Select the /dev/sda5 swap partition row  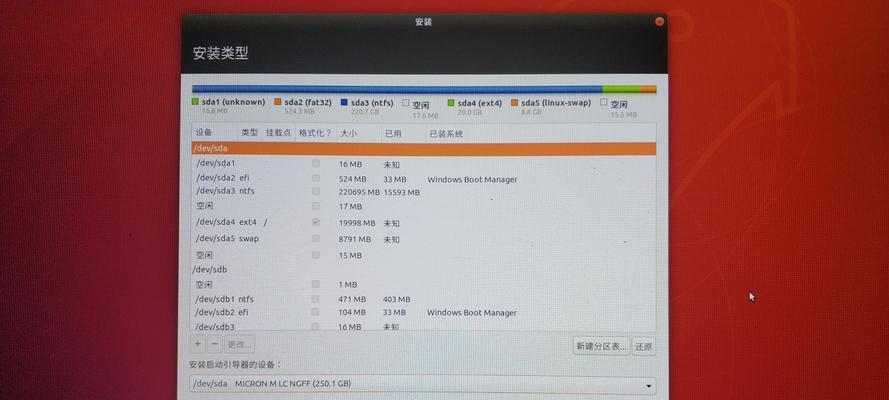click(x=424, y=239)
